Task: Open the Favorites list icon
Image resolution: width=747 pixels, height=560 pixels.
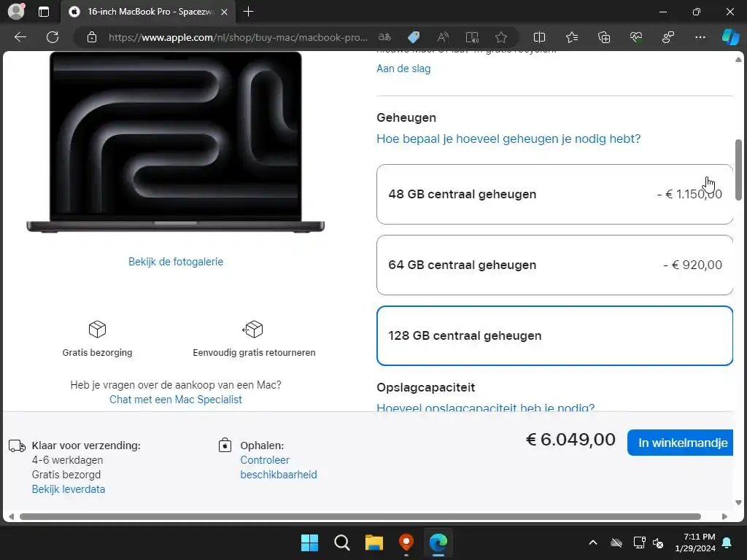Action: pos(572,37)
